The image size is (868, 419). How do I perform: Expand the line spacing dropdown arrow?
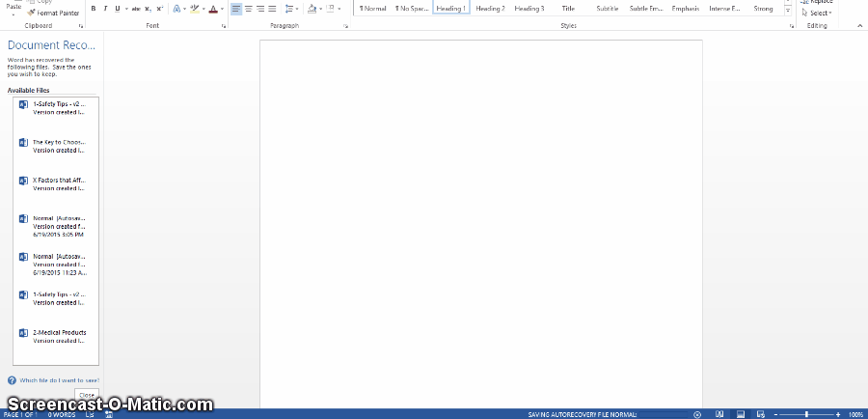297,9
